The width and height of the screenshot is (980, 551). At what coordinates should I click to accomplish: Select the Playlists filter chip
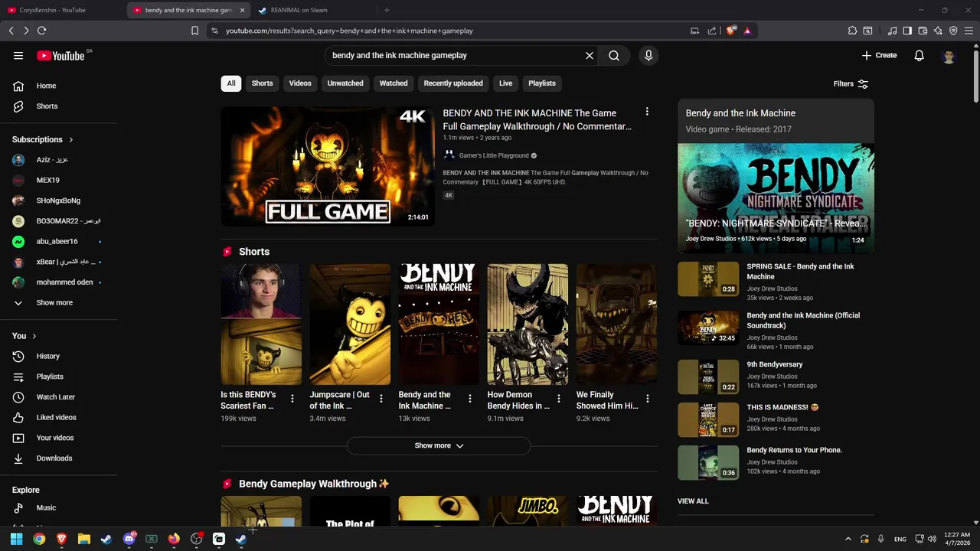point(542,83)
